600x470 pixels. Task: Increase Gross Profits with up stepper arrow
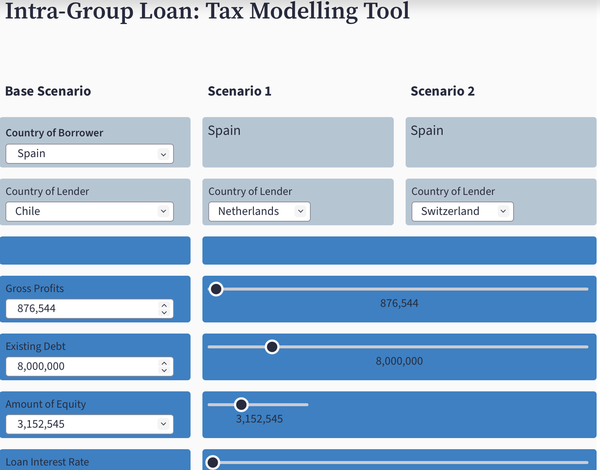point(164,305)
